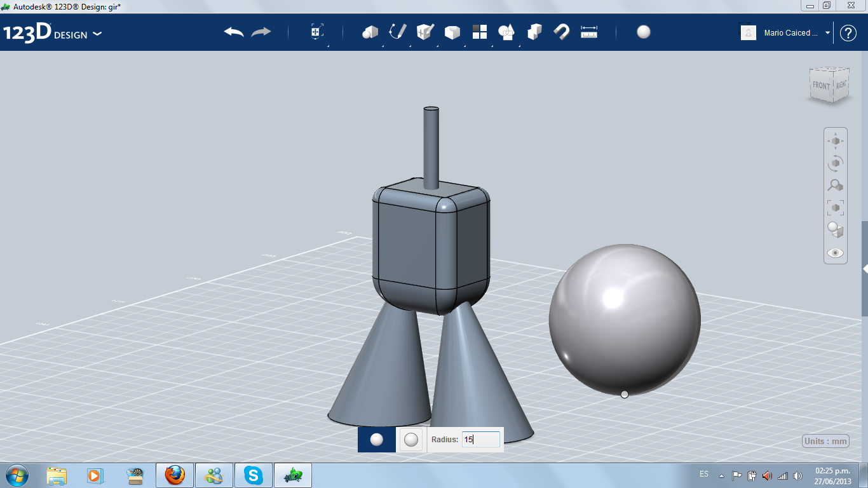
Task: Open Windows Live Messenger from the taskbar
Action: 214,475
